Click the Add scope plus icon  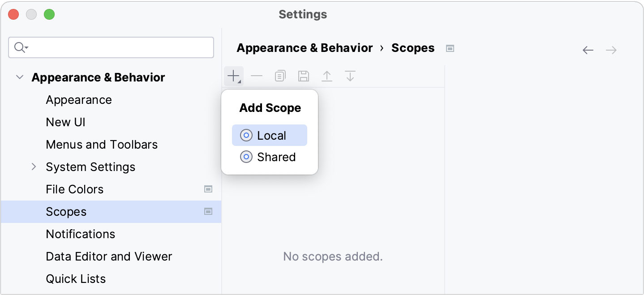[x=233, y=76]
